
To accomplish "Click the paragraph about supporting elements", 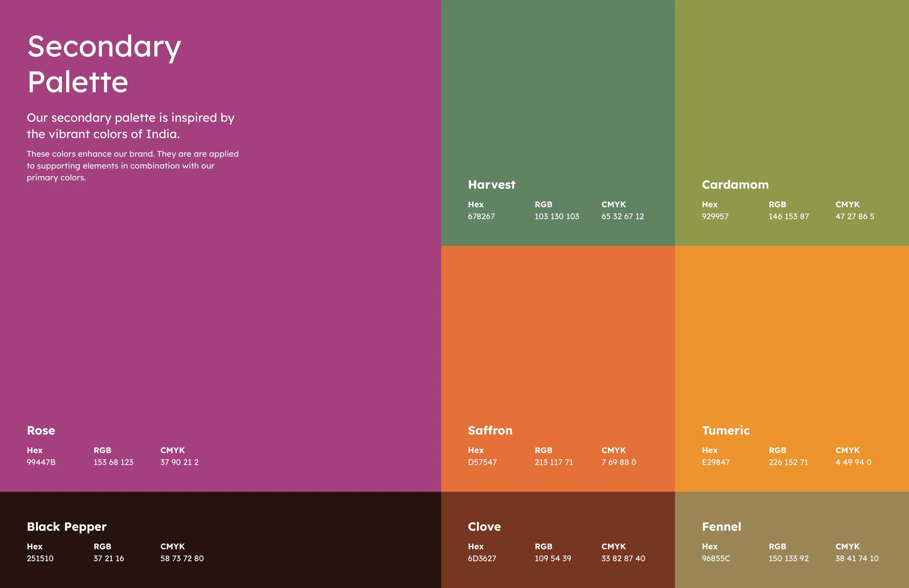I will tap(132, 165).
